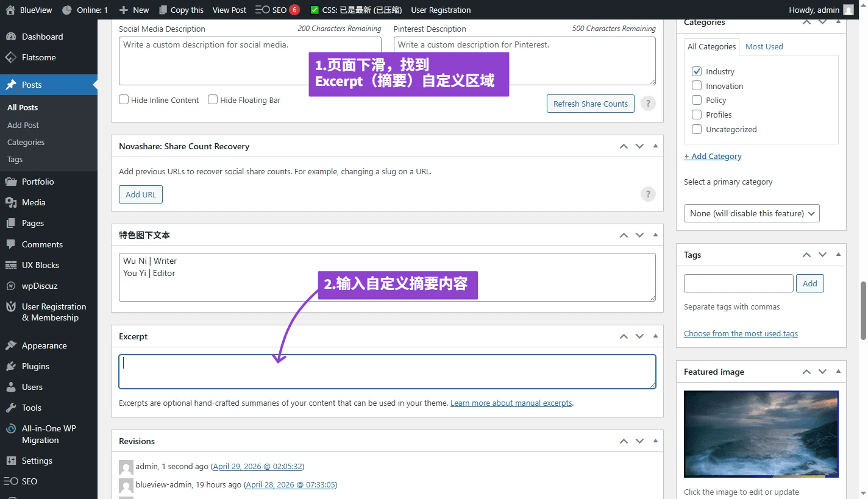Open the help question mark beside Refresh Share Counts
The width and height of the screenshot is (868, 499).
click(x=648, y=104)
